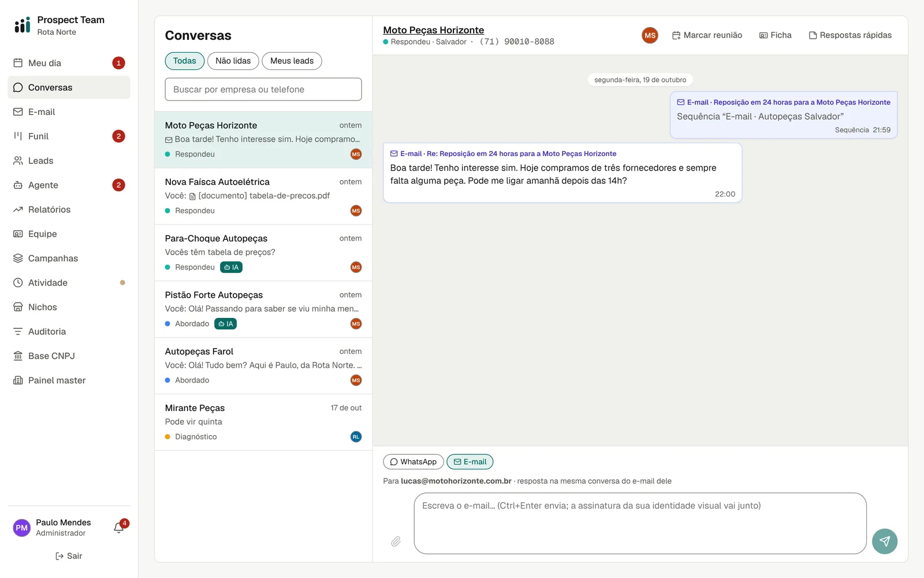Click the Nichos store icon
Viewport: 924px width, 578px height.
tap(18, 307)
